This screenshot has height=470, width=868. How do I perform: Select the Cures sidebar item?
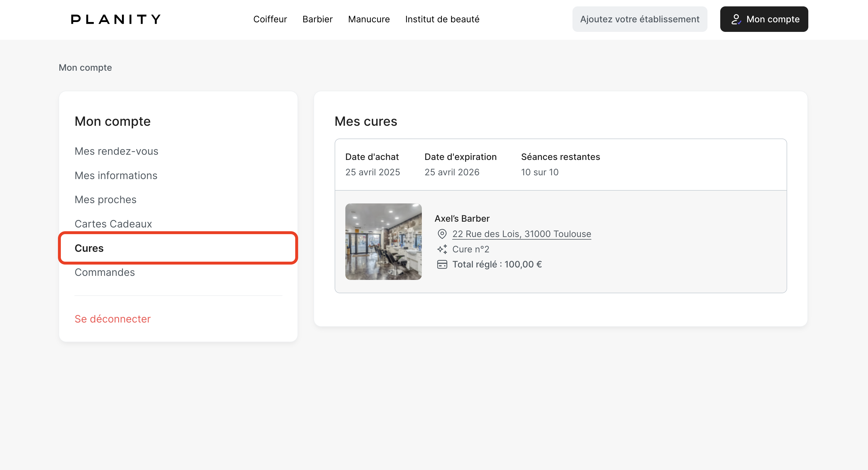click(x=89, y=248)
